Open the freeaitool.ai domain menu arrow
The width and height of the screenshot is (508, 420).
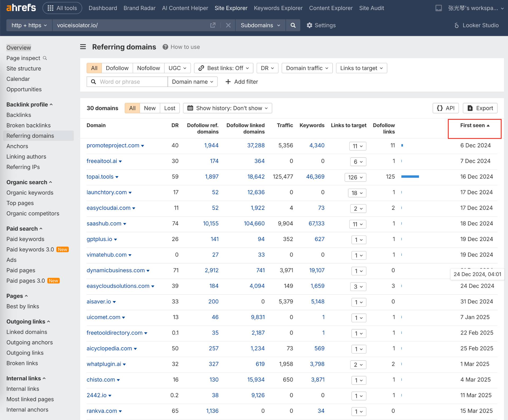120,161
